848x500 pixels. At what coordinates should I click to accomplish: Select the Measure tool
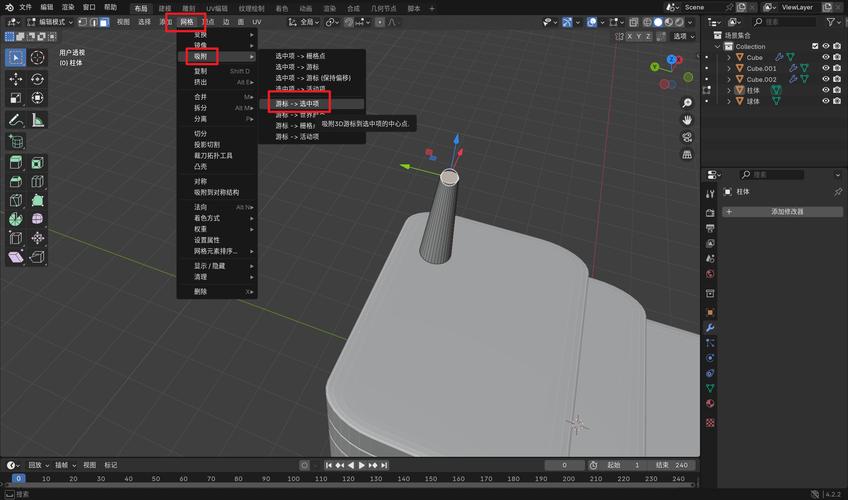tap(37, 119)
